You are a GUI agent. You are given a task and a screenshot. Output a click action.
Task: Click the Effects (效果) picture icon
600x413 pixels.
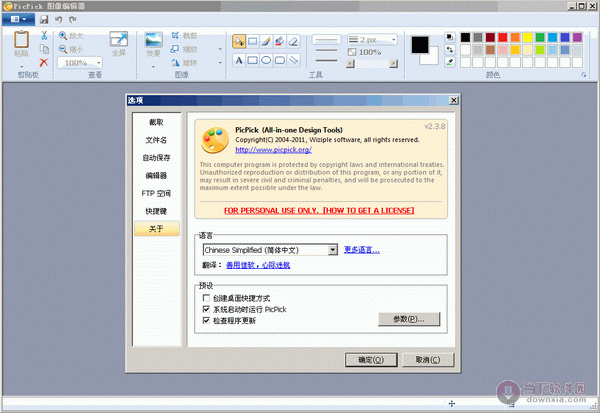coord(153,40)
